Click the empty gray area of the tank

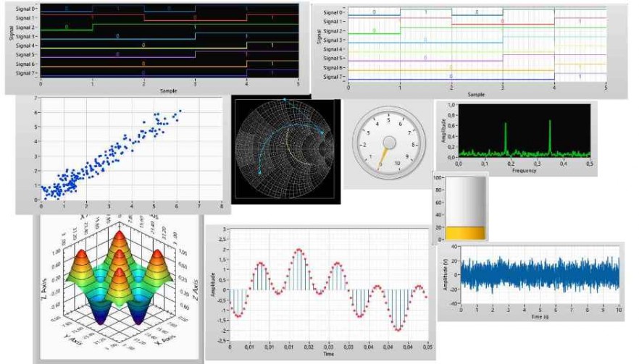pyautogui.click(x=465, y=202)
